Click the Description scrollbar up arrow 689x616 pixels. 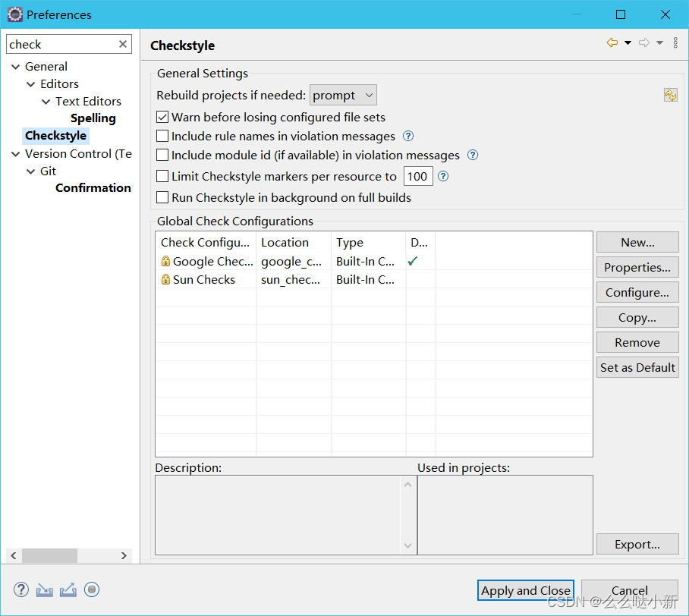pyautogui.click(x=407, y=484)
